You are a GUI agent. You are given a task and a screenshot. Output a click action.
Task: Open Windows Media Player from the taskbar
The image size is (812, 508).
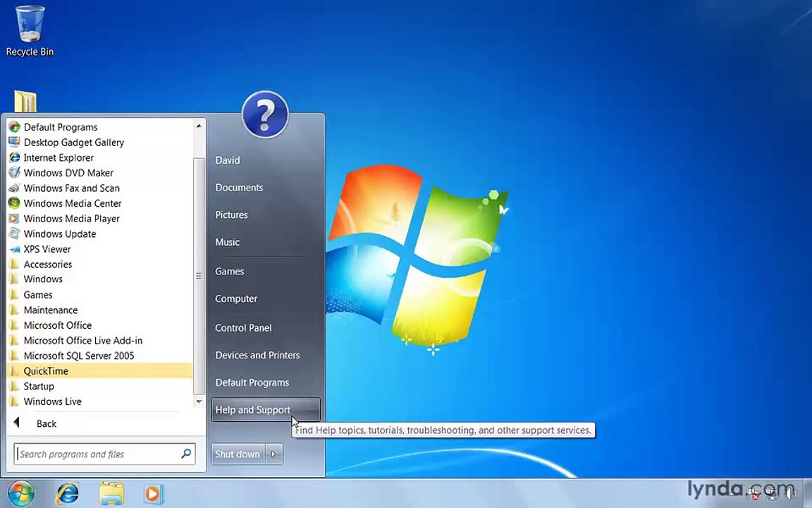coord(153,493)
